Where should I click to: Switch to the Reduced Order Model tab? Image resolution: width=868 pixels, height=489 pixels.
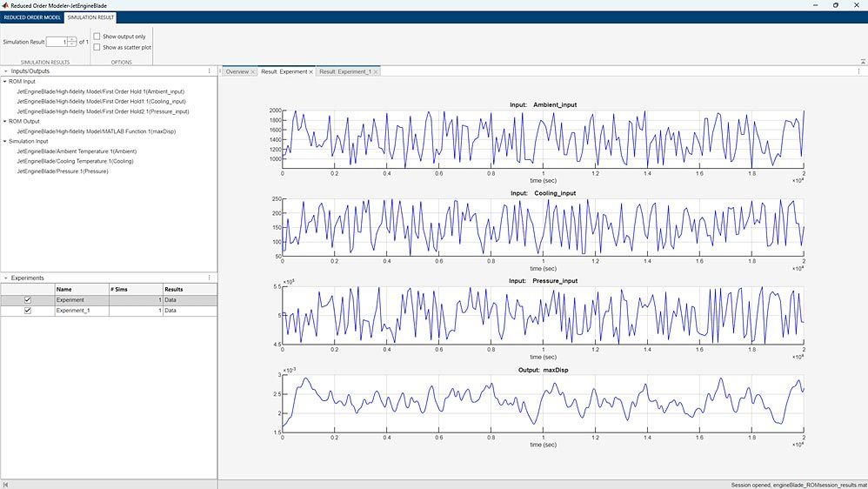point(32,17)
